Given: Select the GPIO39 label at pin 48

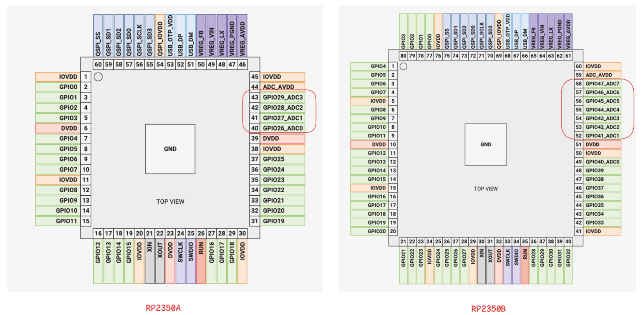Looking at the screenshot, I should click(x=602, y=170).
